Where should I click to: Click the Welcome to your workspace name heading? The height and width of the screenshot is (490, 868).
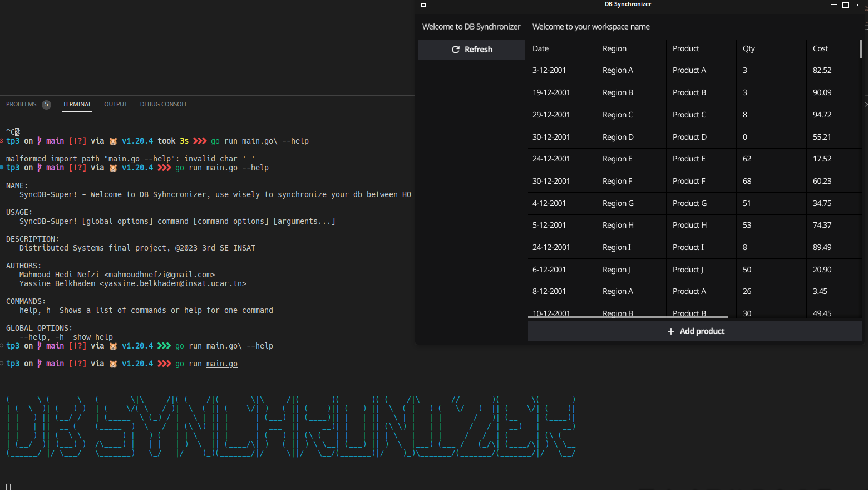[591, 27]
